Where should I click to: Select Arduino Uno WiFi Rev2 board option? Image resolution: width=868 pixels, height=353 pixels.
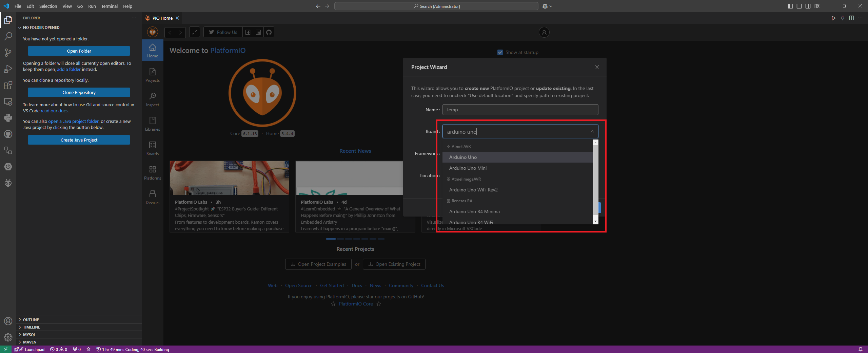(517, 190)
